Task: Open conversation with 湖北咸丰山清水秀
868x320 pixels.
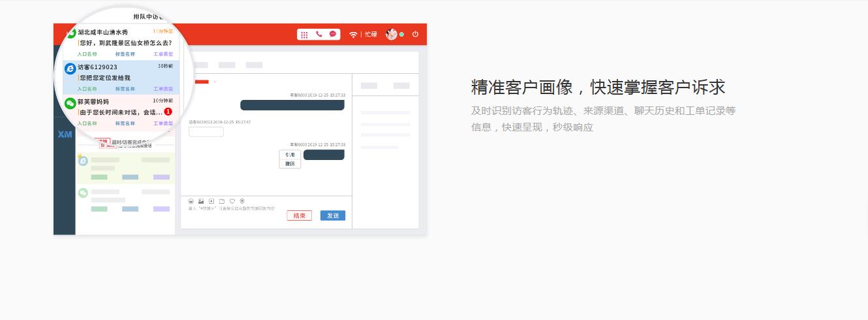Action: pos(121,43)
